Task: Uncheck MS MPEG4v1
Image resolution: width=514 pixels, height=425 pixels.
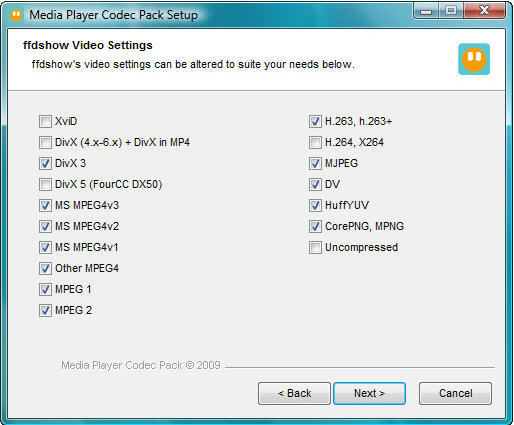Action: point(45,247)
